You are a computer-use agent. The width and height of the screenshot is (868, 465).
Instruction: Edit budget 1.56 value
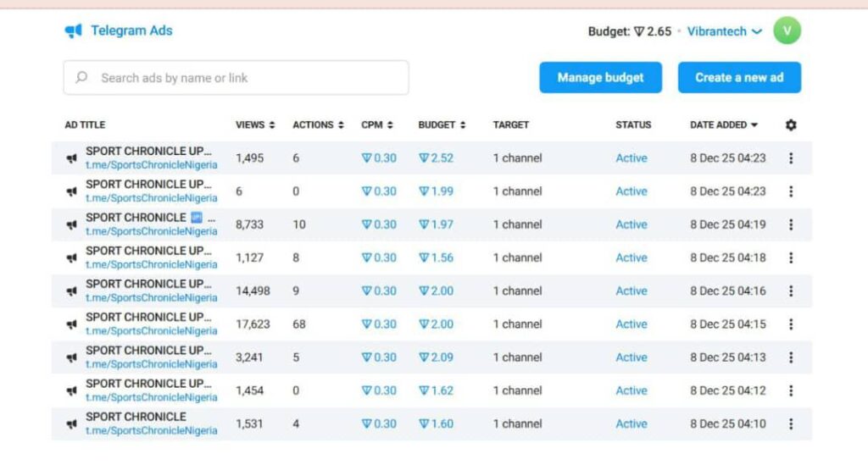pyautogui.click(x=436, y=257)
